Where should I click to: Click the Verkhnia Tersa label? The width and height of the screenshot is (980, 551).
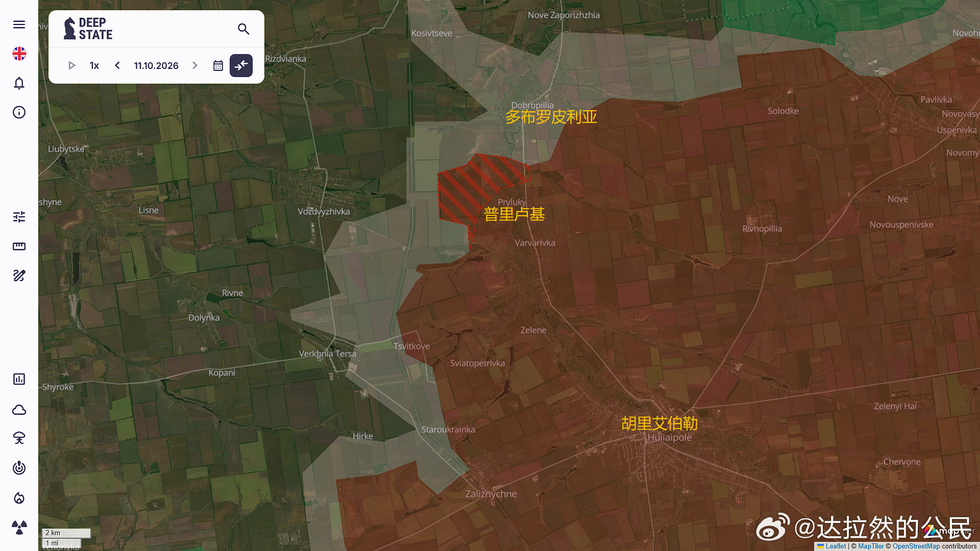[327, 354]
